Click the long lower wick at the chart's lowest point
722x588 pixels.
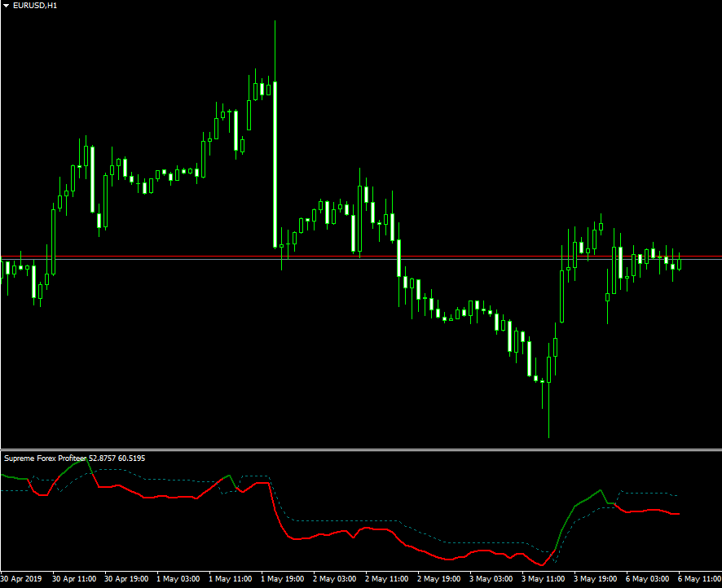[548, 411]
